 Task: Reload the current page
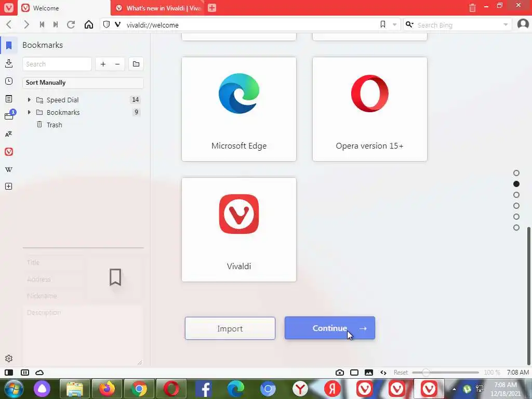(x=71, y=25)
